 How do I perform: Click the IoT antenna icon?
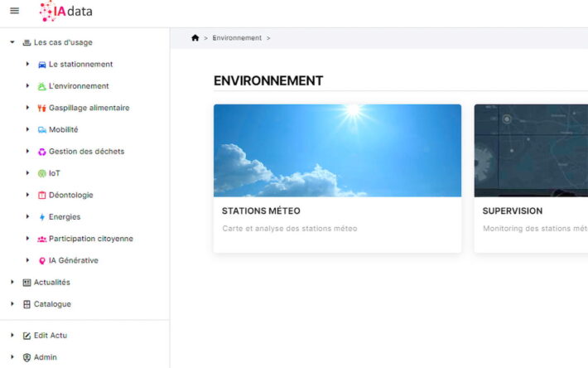click(x=42, y=173)
